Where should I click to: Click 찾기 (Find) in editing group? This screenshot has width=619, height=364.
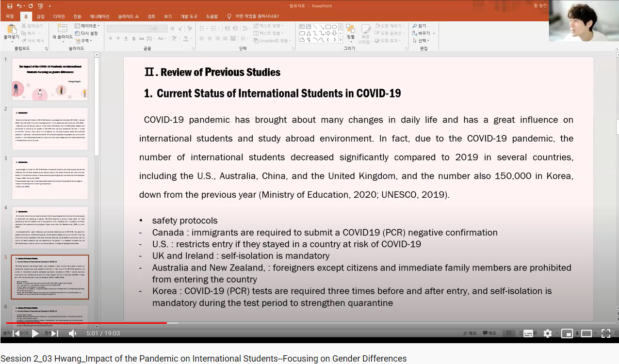[x=420, y=26]
